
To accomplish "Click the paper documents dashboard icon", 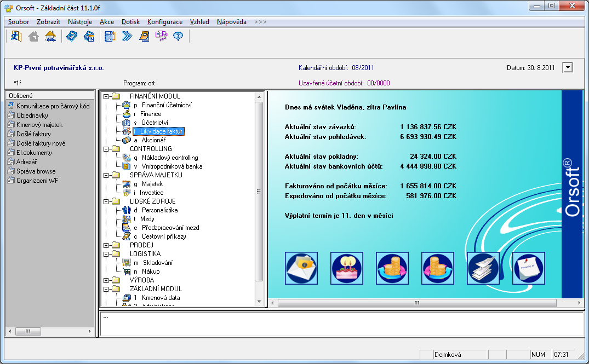I will pos(483,268).
